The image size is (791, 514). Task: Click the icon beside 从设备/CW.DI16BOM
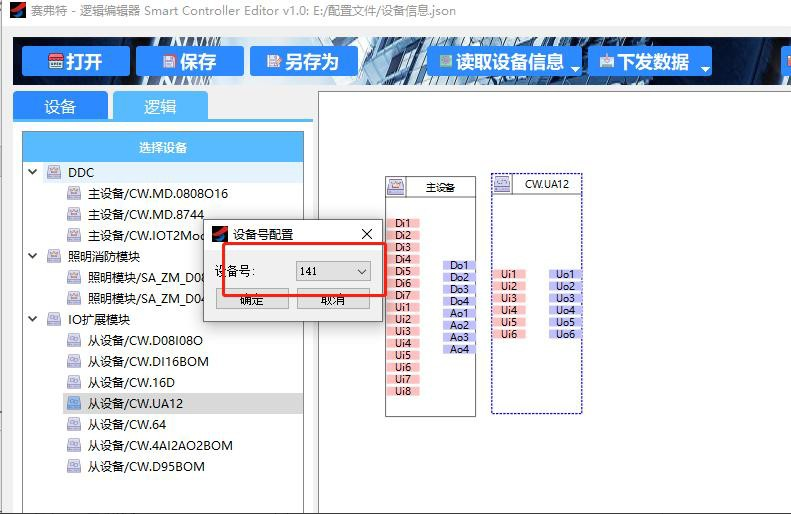(x=74, y=362)
